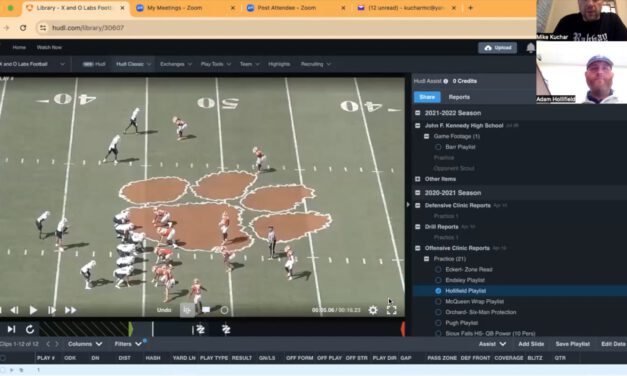Select Barr Playlist radio button
Image resolution: width=627 pixels, height=376 pixels.
438,147
